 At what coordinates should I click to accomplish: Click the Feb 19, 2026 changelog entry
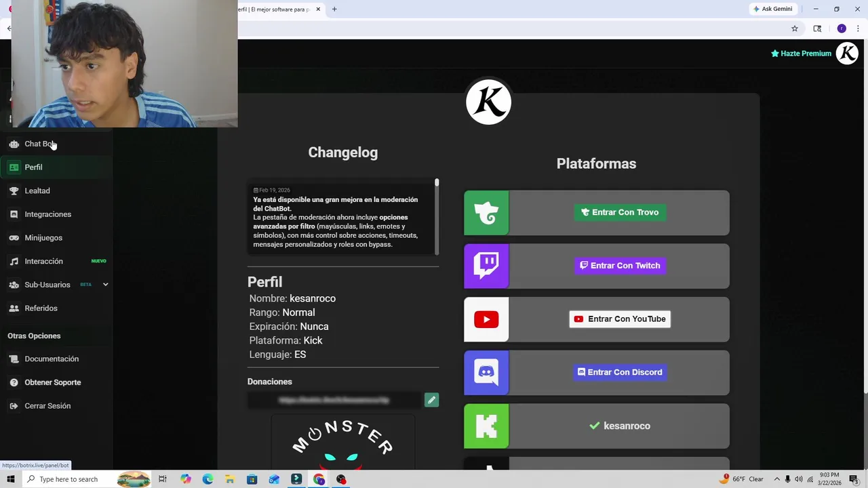pos(341,217)
